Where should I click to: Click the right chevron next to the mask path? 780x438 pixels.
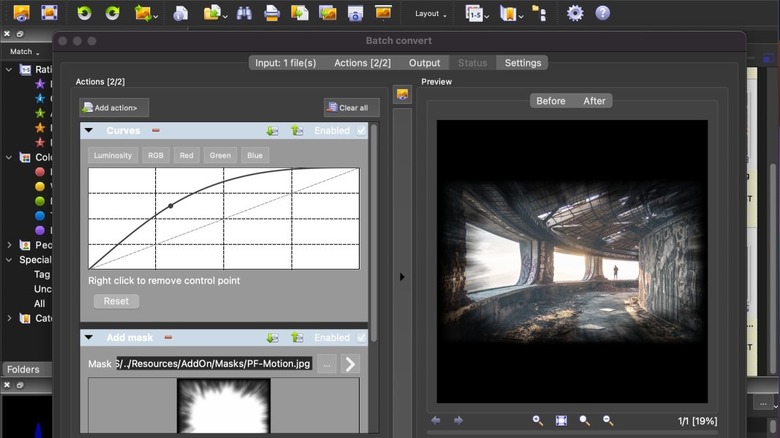(350, 364)
